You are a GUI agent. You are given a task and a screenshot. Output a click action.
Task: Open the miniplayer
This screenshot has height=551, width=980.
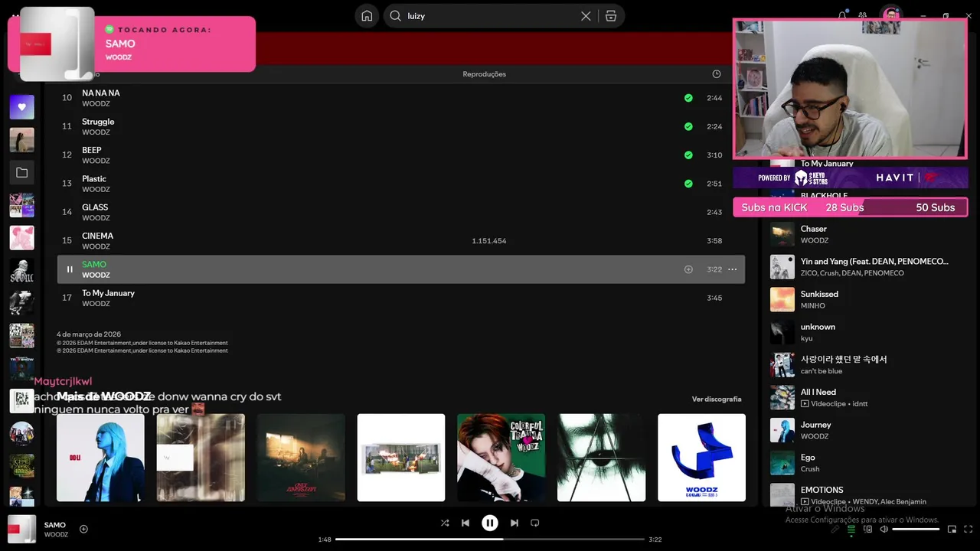click(952, 529)
